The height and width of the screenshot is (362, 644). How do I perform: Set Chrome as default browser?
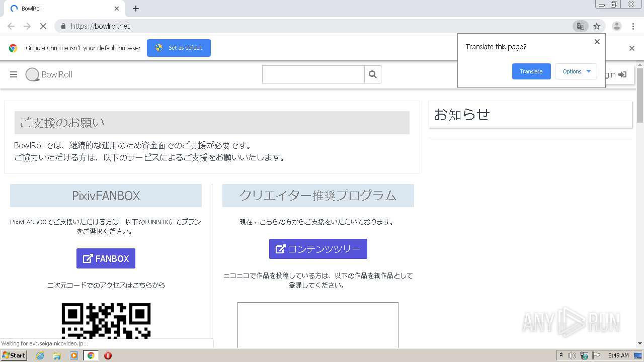point(179,48)
